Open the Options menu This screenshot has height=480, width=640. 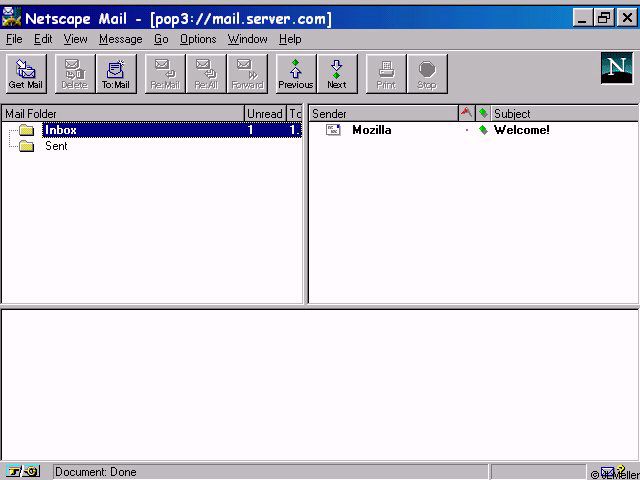pyautogui.click(x=198, y=39)
